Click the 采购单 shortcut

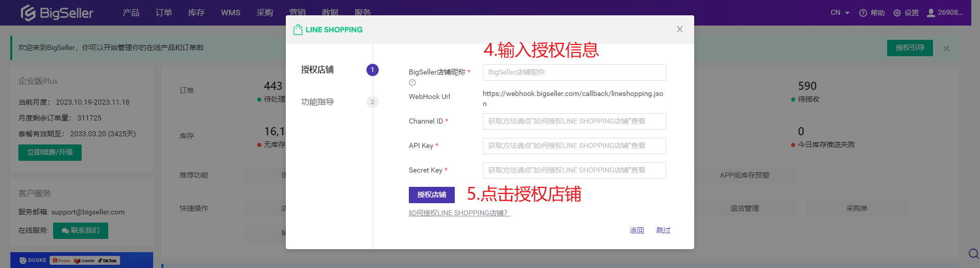click(857, 209)
